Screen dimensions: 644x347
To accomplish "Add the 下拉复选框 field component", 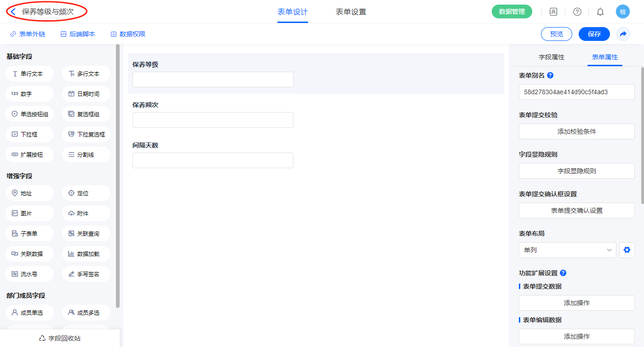I will 86,134.
